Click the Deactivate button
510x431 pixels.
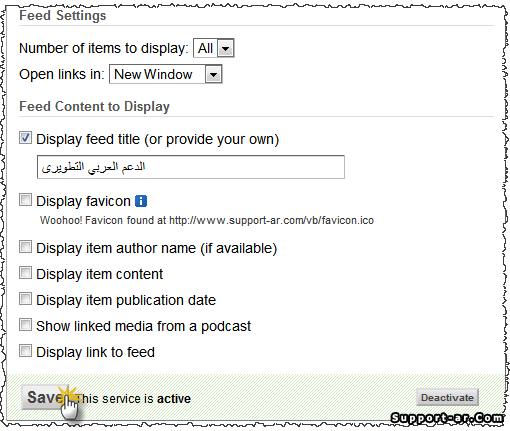coord(447,397)
